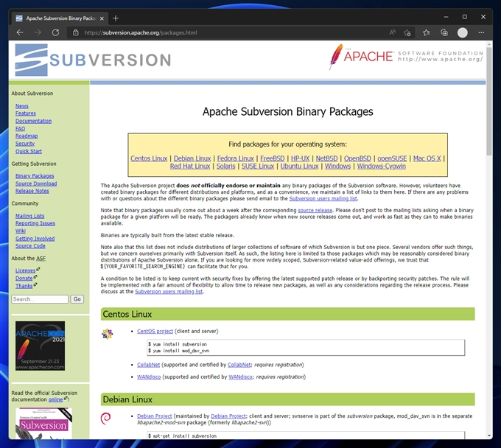This screenshot has width=501, height=448.
Task: Jump to openSUSE packages
Action: click(x=392, y=158)
